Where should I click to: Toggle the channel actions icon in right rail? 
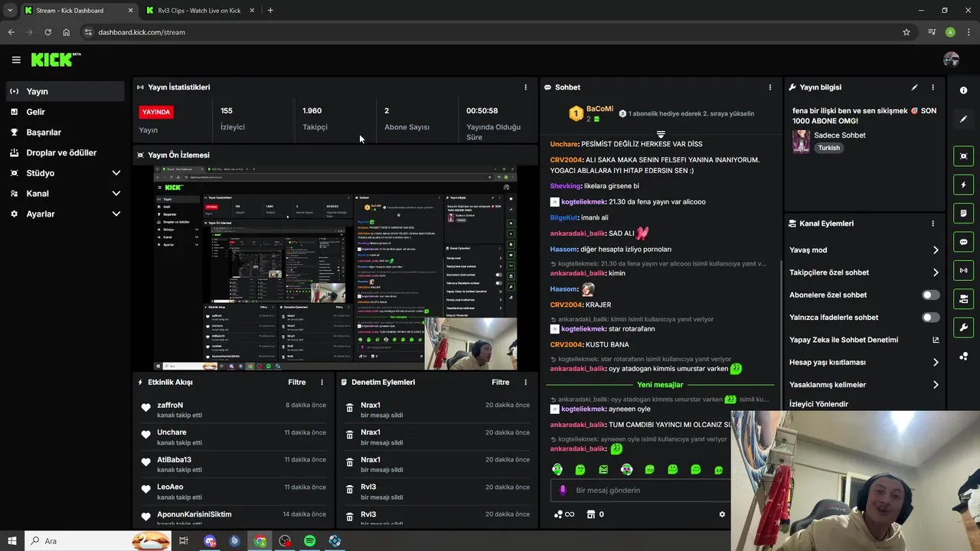point(963,298)
